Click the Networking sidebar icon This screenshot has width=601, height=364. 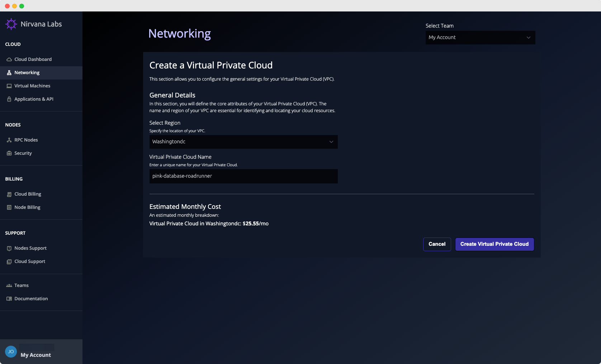click(x=9, y=73)
